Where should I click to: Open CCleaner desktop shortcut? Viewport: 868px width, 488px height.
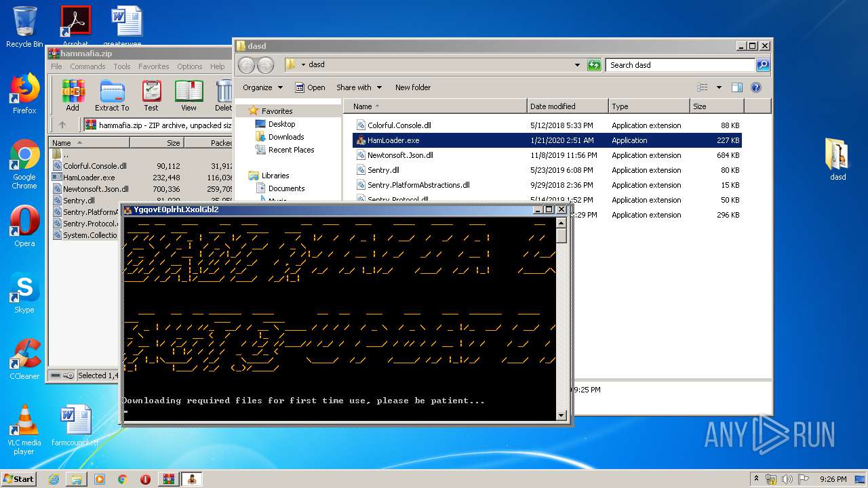click(x=24, y=359)
